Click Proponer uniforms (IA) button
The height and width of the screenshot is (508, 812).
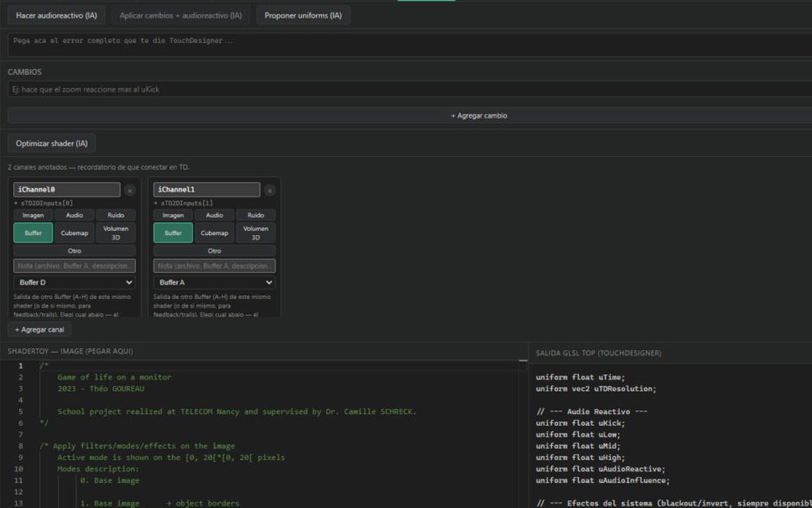coord(303,15)
